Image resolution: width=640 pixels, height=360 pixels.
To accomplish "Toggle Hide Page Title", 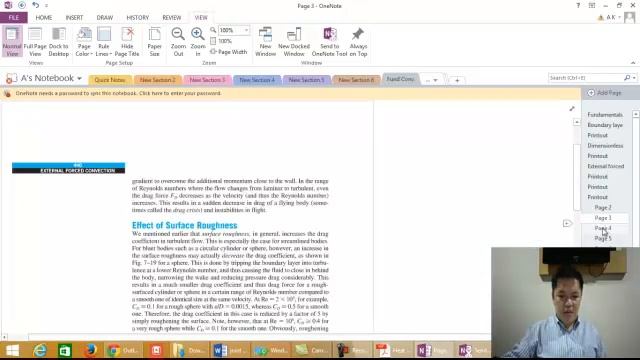I will (x=127, y=42).
